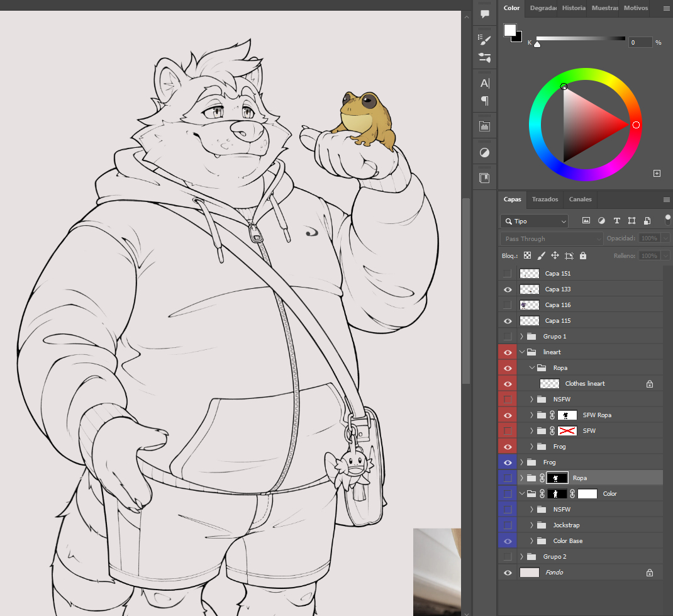Image resolution: width=673 pixels, height=616 pixels.
Task: Select the Clothes lineart layer
Action: [585, 384]
